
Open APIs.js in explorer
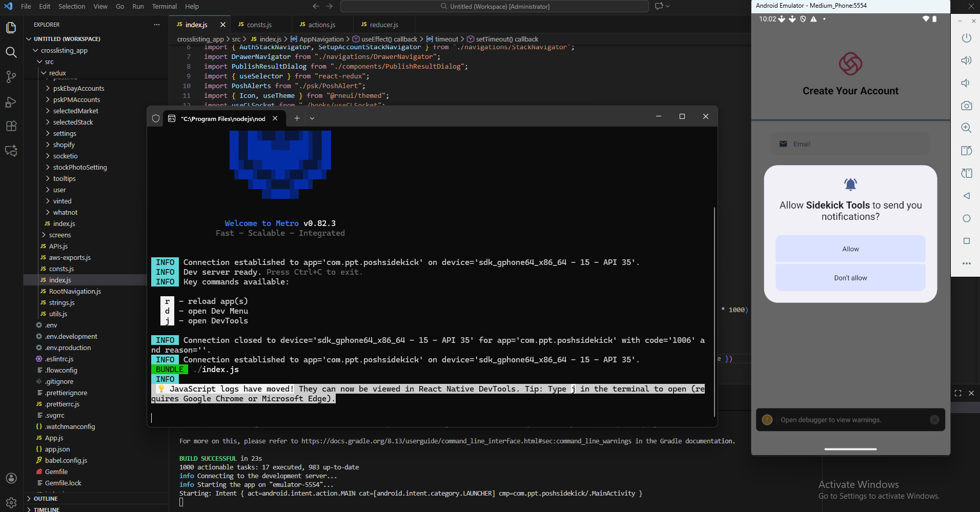pyautogui.click(x=58, y=246)
